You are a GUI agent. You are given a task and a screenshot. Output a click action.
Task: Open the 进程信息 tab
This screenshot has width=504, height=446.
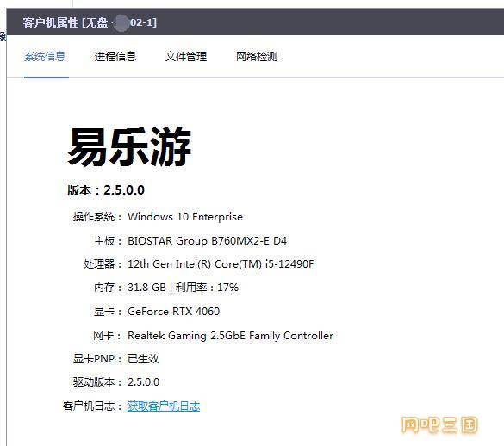point(115,57)
